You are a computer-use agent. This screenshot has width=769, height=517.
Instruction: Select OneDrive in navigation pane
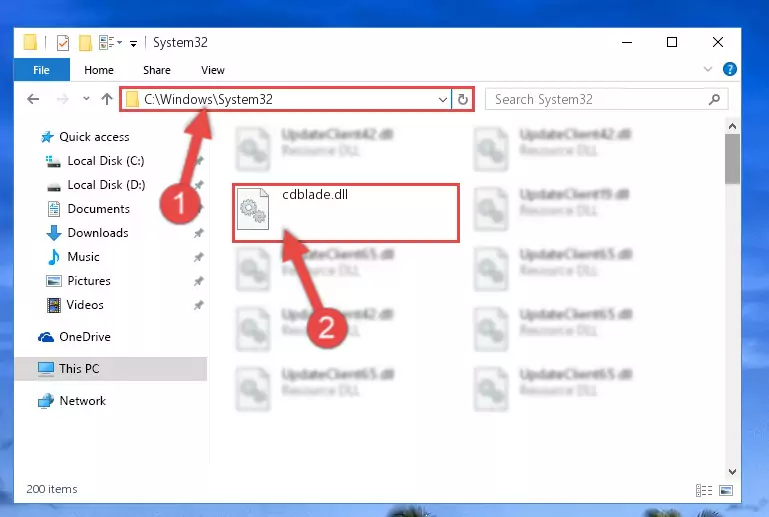[85, 337]
